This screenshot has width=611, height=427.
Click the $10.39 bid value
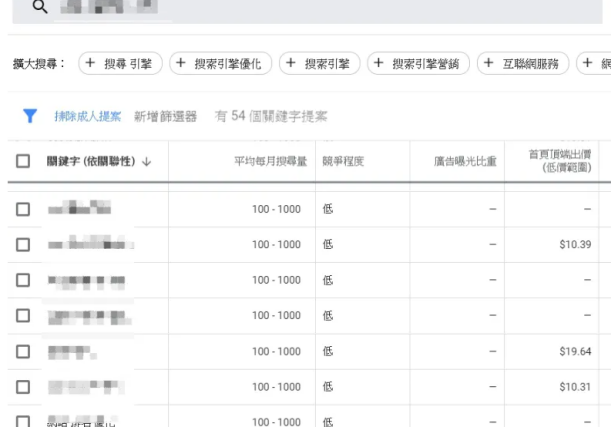(x=575, y=244)
